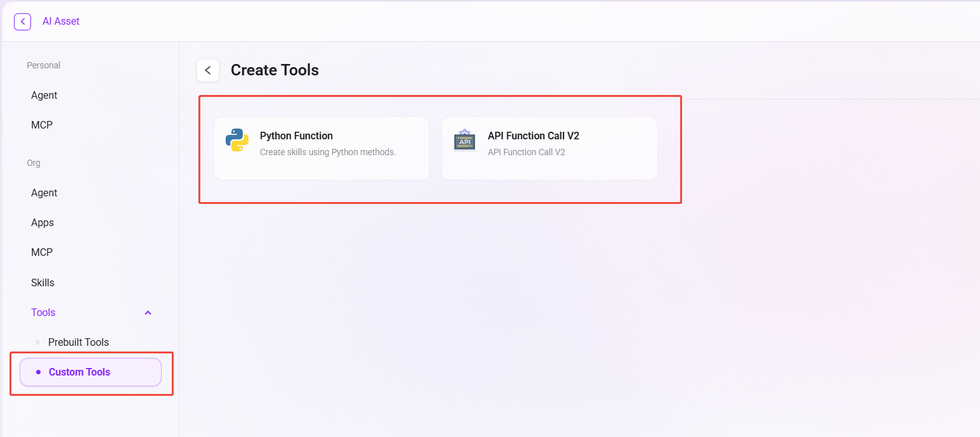Collapse the Tools section chevron
Image resolution: width=980 pixels, height=437 pixels.
148,313
